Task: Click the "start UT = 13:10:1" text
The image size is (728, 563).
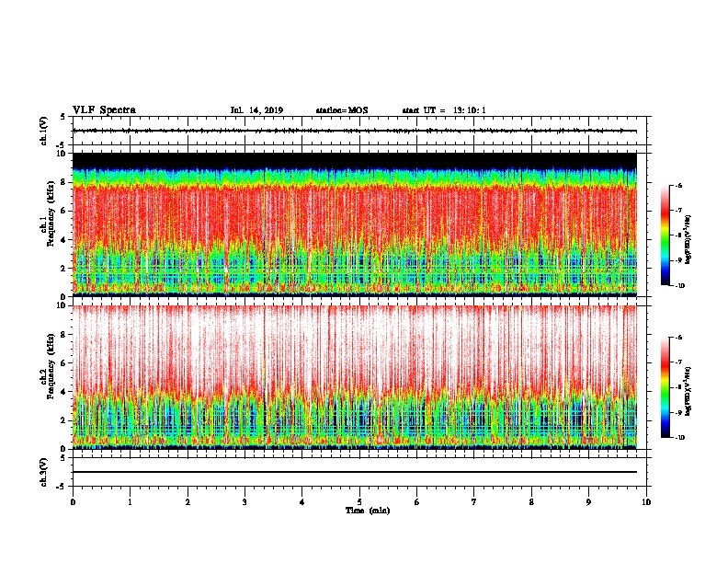Action: 444,110
